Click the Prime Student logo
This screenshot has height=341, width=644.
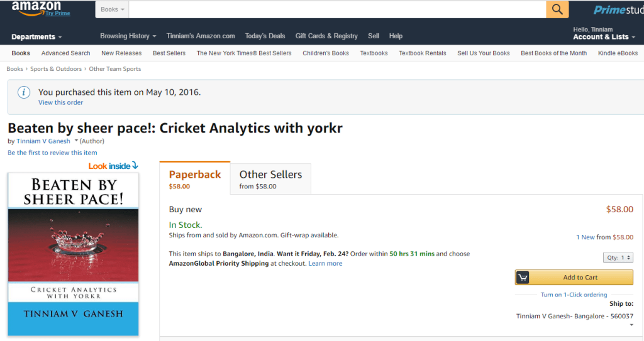point(618,9)
